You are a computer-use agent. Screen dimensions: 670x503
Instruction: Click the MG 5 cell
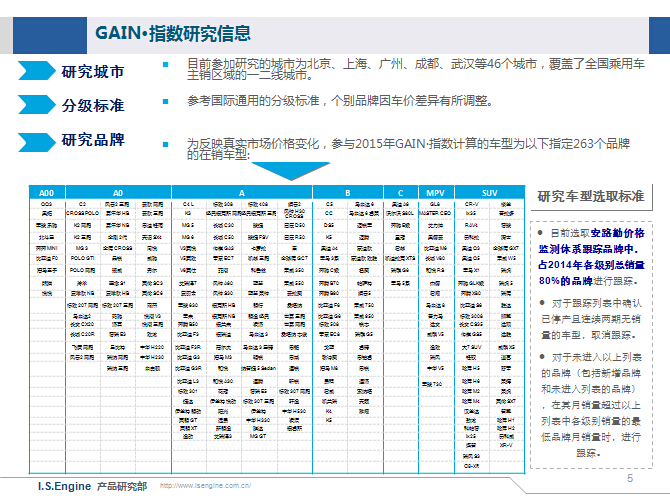pyautogui.click(x=188, y=225)
